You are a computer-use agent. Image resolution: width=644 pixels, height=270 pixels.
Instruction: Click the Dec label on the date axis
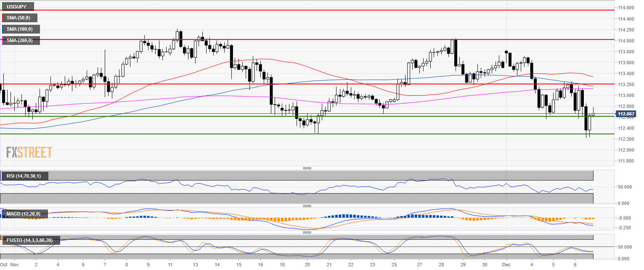tap(507, 265)
